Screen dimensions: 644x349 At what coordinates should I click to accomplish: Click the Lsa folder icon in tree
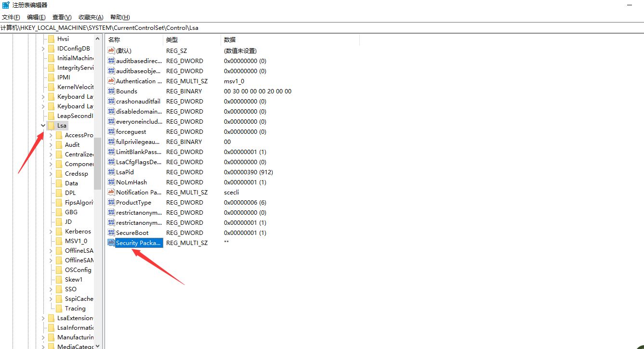pyautogui.click(x=51, y=126)
